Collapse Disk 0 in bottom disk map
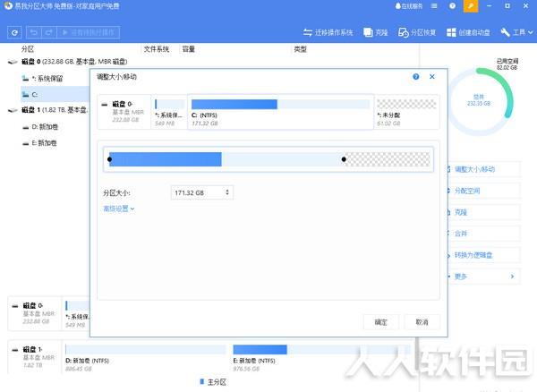 pos(14,306)
